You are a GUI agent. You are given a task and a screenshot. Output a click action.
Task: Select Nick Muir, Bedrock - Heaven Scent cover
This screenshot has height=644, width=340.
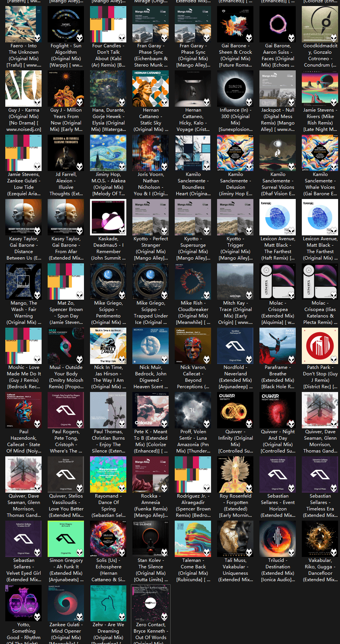pos(151,346)
